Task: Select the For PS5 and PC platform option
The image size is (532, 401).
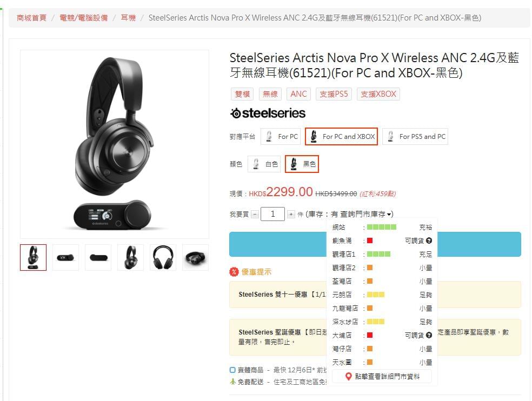Action: (x=415, y=136)
